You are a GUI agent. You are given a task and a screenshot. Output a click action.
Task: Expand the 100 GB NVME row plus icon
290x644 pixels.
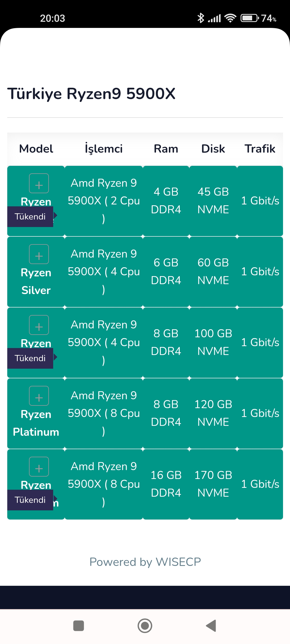(39, 325)
